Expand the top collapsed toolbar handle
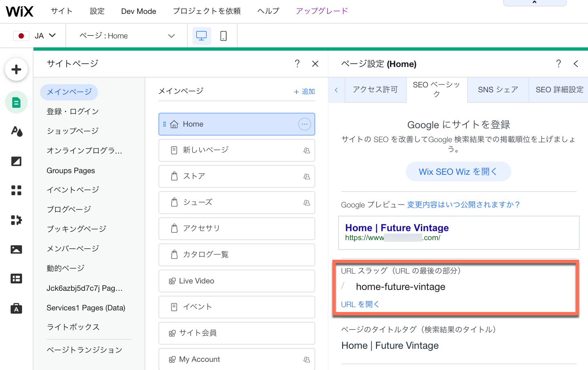Image resolution: width=588 pixels, height=370 pixels. click(x=535, y=3)
